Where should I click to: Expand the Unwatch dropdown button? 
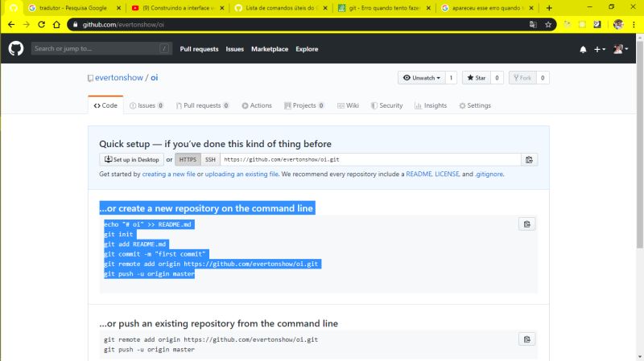[421, 77]
